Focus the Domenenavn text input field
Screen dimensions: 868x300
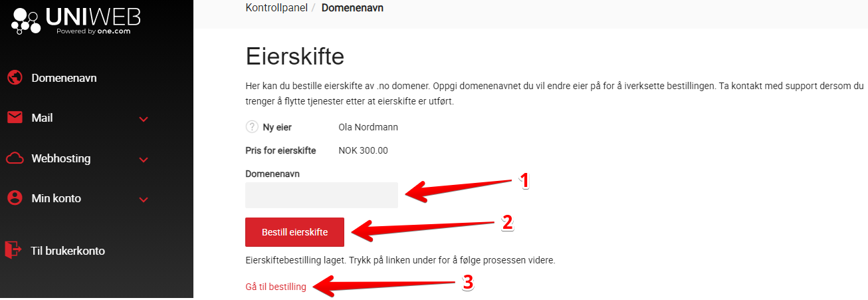click(x=322, y=195)
